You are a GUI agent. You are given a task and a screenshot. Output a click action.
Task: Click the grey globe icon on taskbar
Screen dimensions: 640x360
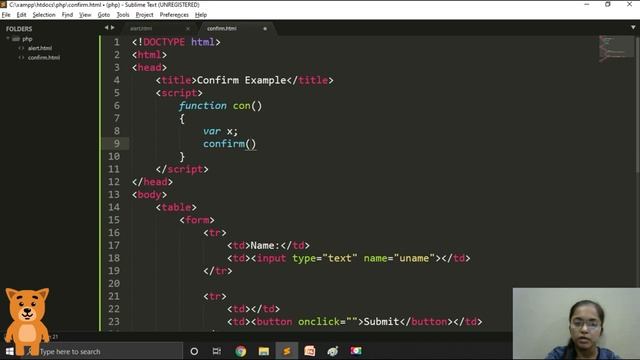[333, 351]
